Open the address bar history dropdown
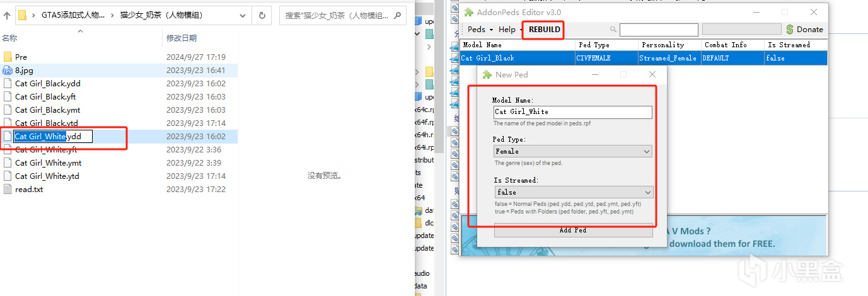The width and height of the screenshot is (868, 296). coord(243,14)
